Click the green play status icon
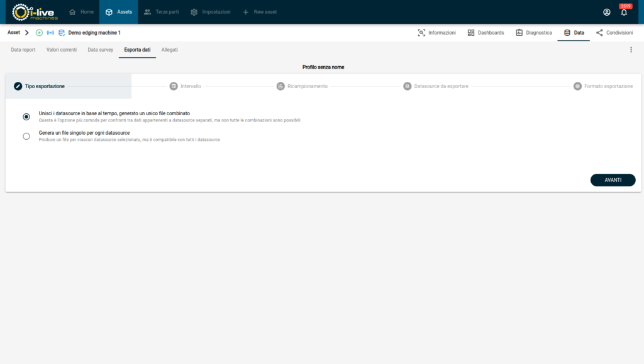 [x=39, y=33]
